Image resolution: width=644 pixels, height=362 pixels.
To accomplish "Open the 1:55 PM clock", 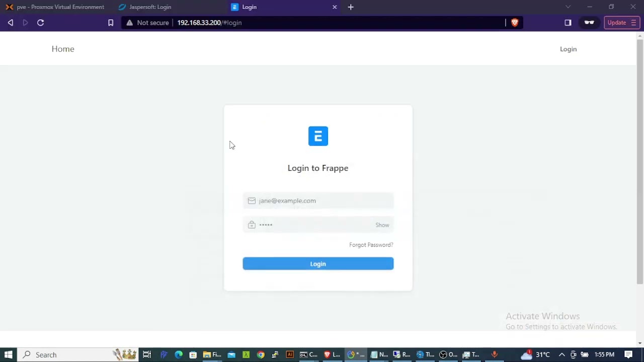I will click(604, 355).
